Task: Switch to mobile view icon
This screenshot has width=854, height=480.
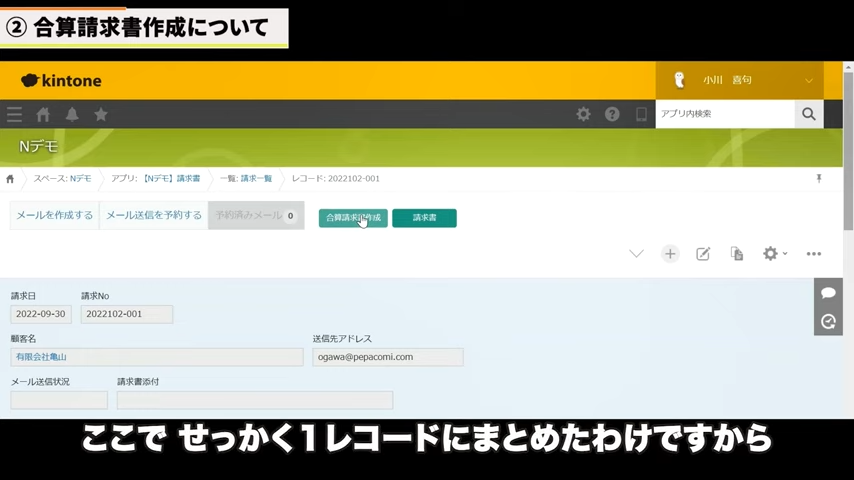Action: click(x=641, y=114)
